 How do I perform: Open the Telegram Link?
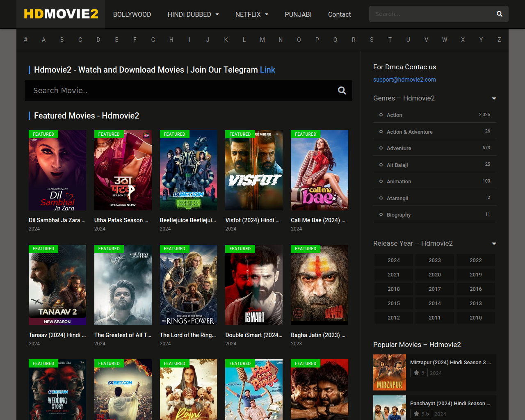[x=267, y=70]
